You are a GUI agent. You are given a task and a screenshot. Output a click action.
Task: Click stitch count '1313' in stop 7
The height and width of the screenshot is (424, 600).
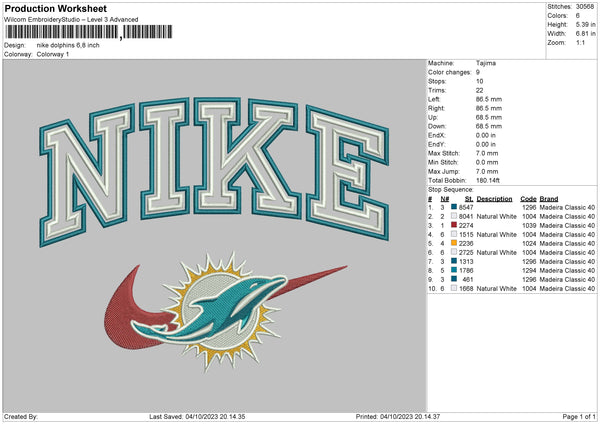(x=466, y=261)
